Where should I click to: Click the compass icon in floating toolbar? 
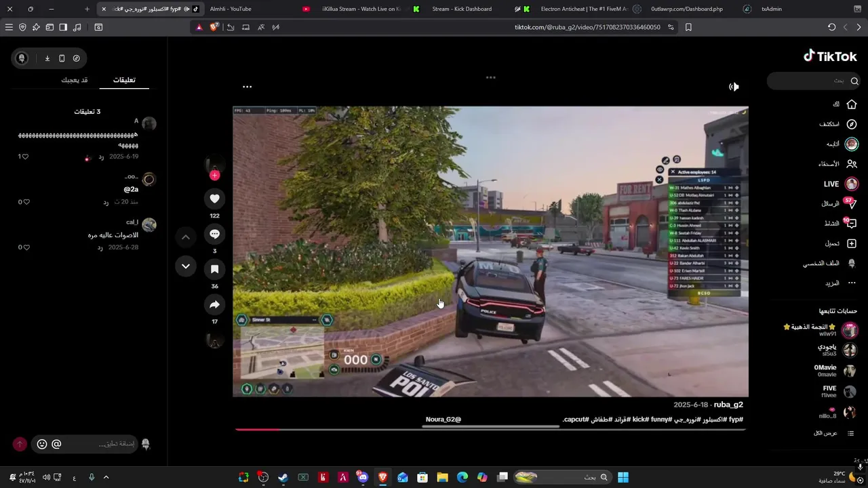[76, 58]
